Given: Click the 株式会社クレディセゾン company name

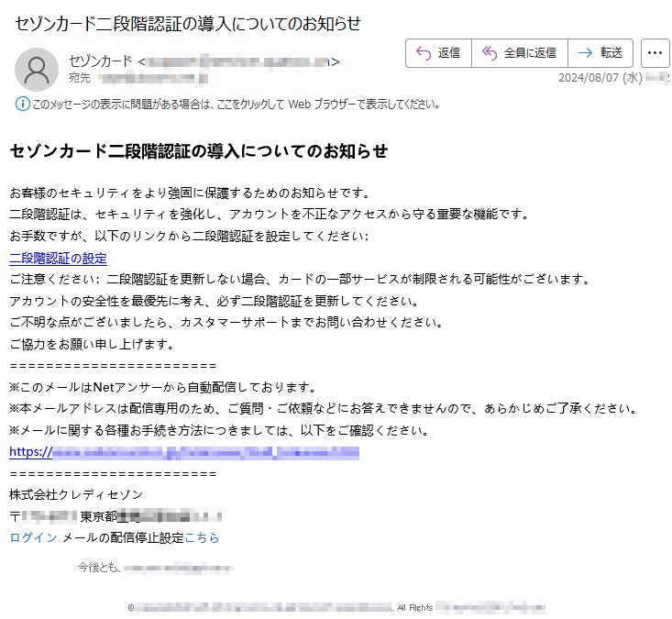Looking at the screenshot, I should [76, 494].
